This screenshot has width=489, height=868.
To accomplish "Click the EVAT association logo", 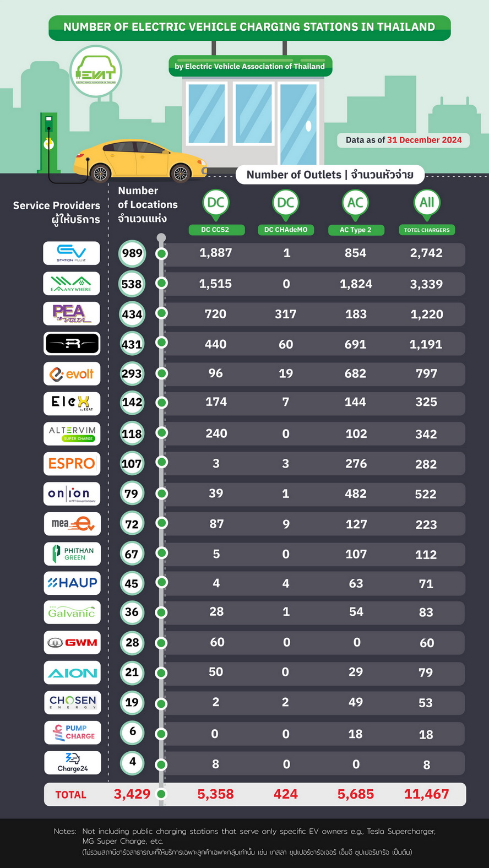I will 96,73.
